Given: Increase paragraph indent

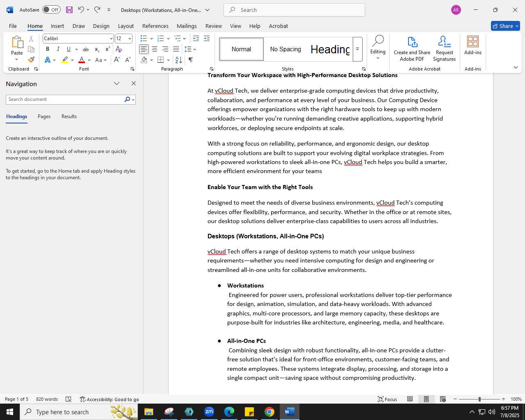Looking at the screenshot, I should pos(207,39).
